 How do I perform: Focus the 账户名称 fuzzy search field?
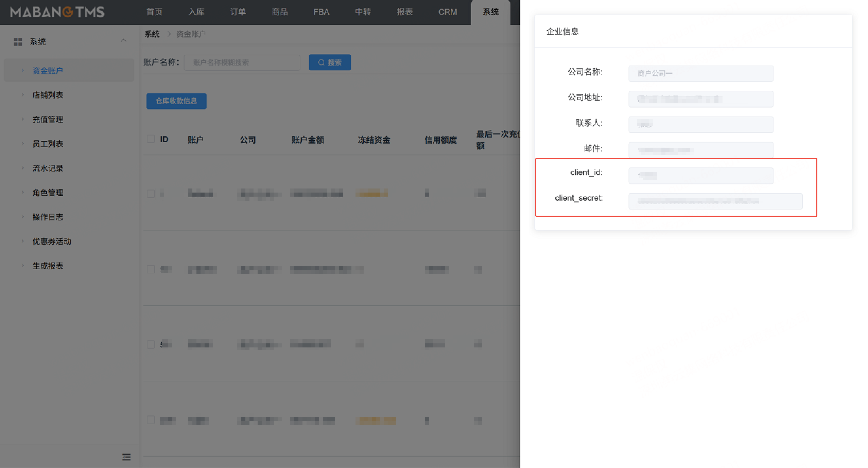[242, 62]
